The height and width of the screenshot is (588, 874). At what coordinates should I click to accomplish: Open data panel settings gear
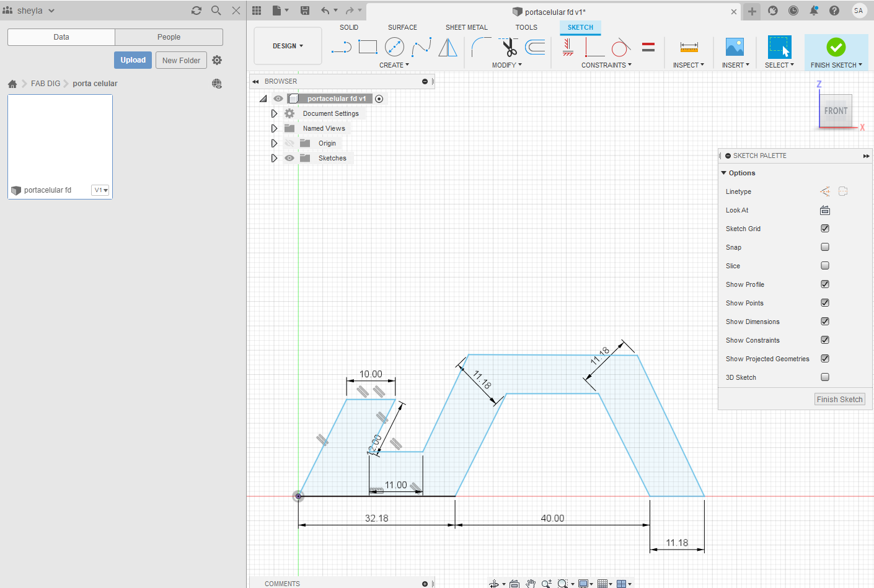tap(217, 60)
